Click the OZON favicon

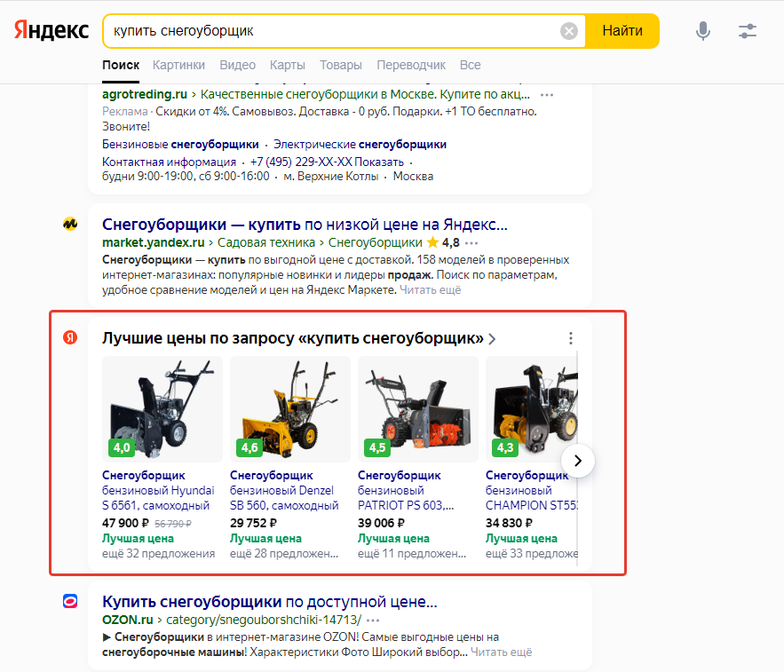pyautogui.click(x=70, y=601)
